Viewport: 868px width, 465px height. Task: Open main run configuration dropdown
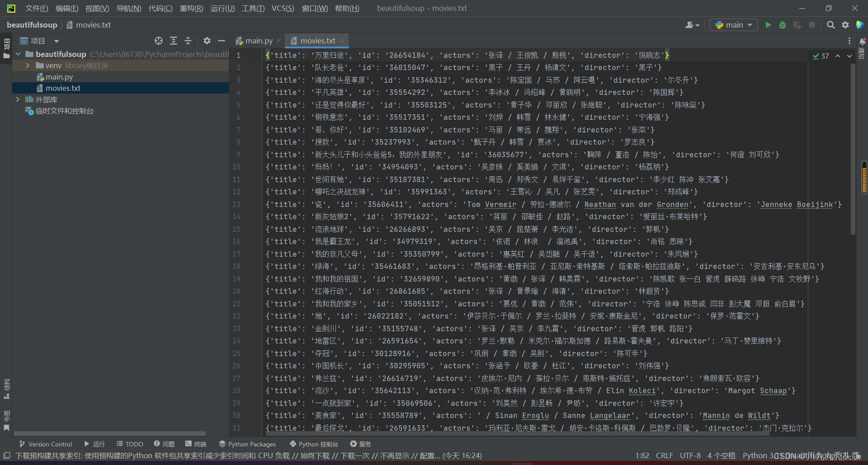click(734, 25)
